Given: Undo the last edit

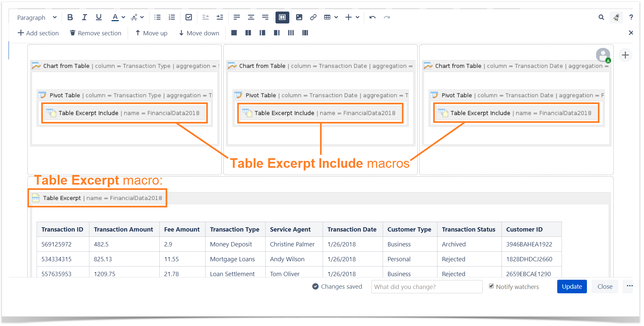Looking at the screenshot, I should click(x=372, y=17).
